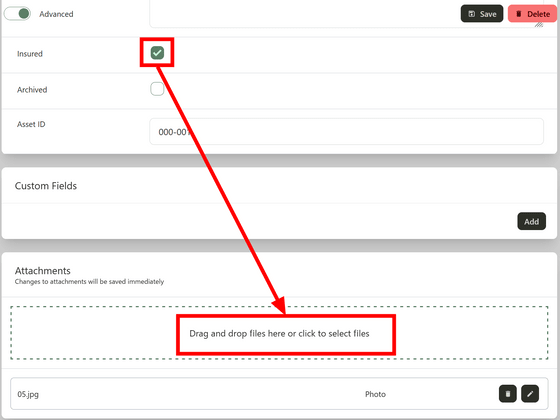The height and width of the screenshot is (420, 560).
Task: Click the 05.jpg file name
Action: (x=28, y=394)
